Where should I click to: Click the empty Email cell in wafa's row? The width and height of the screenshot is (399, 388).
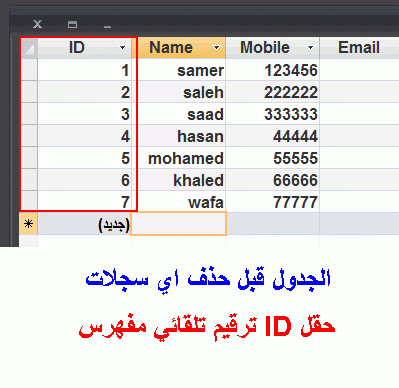[359, 201]
